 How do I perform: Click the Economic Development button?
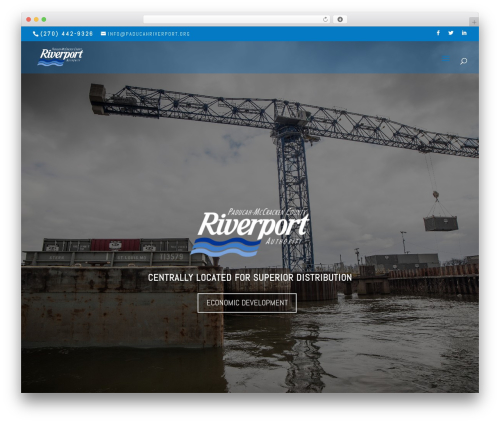[x=247, y=303]
